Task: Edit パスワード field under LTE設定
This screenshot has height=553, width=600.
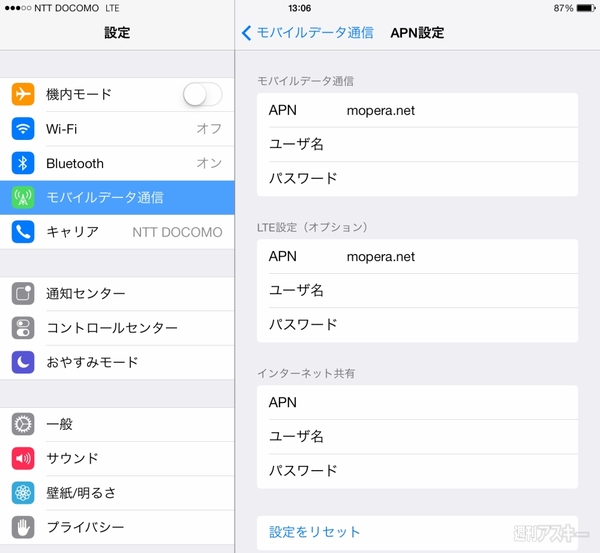Action: coord(417,325)
